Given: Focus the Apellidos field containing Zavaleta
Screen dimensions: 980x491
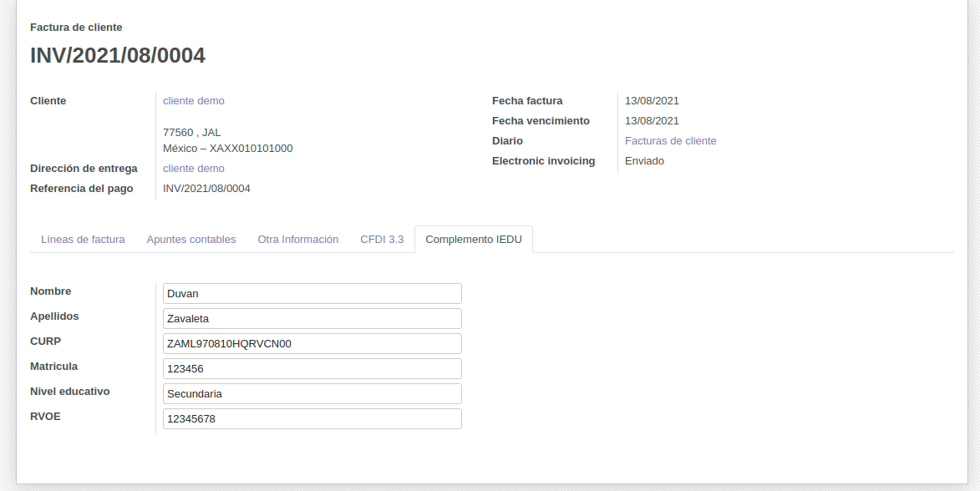Looking at the screenshot, I should (x=312, y=319).
